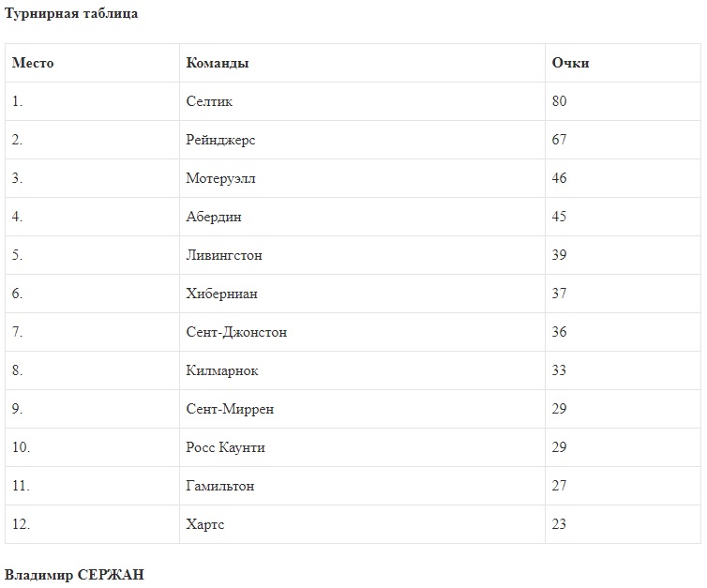Select the Хиберниан team cell

click(221, 294)
